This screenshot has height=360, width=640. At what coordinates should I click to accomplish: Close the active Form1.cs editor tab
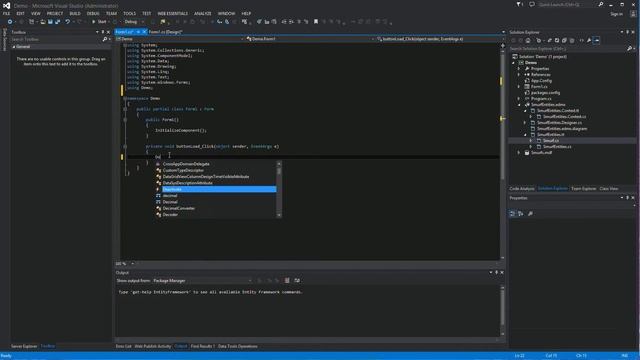[144, 32]
